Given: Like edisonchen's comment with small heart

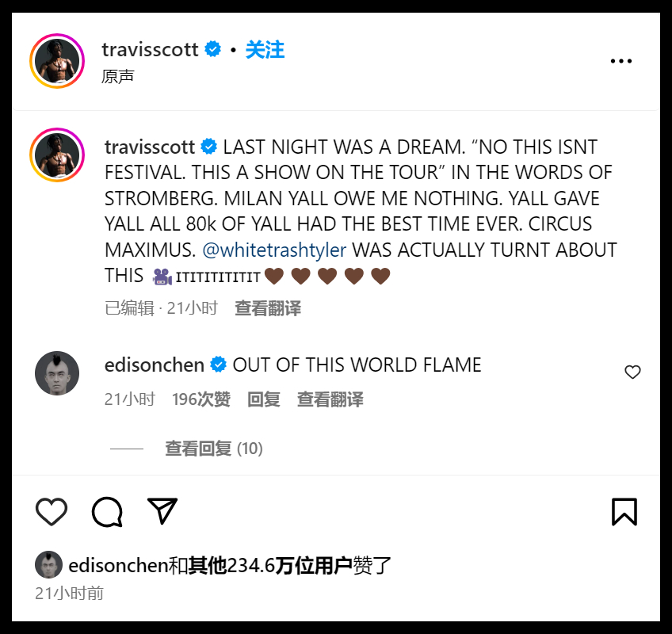Looking at the screenshot, I should (x=632, y=372).
